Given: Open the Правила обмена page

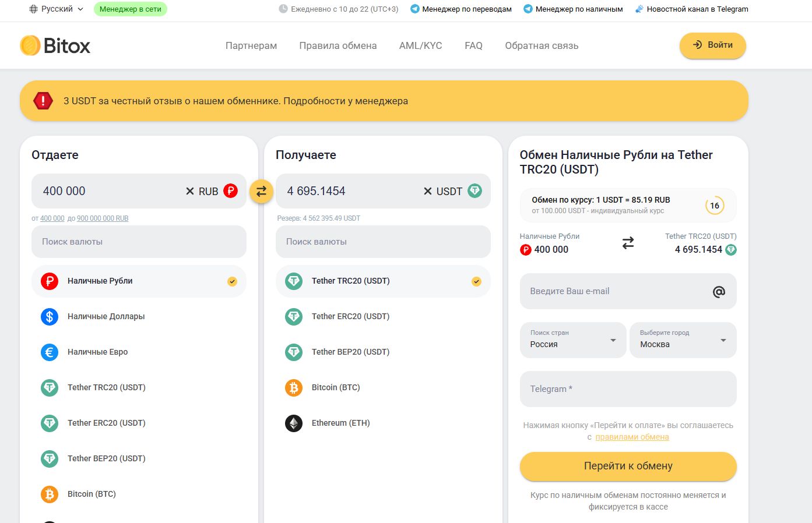Looking at the screenshot, I should (x=338, y=45).
